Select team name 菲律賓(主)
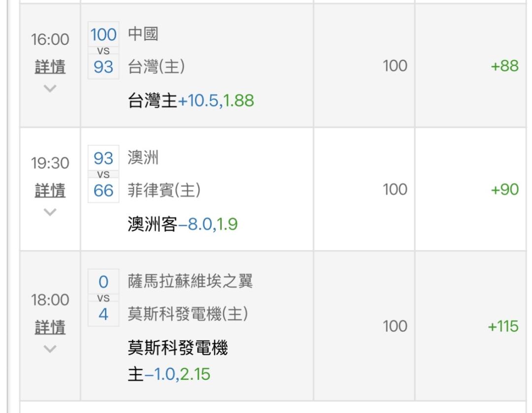Viewport: 532px width, 413px height. (x=164, y=190)
